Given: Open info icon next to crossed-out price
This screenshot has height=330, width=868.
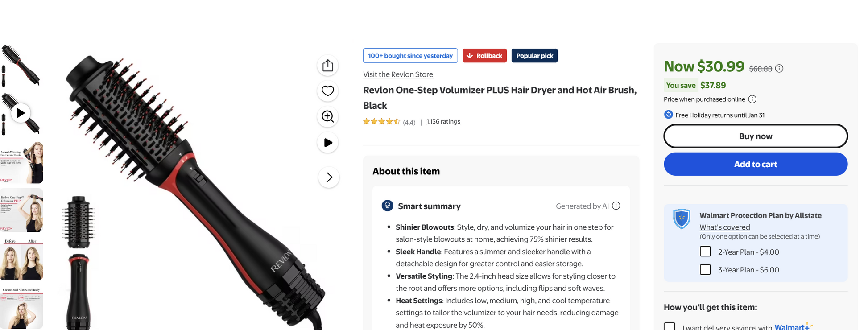Looking at the screenshot, I should coord(779,69).
